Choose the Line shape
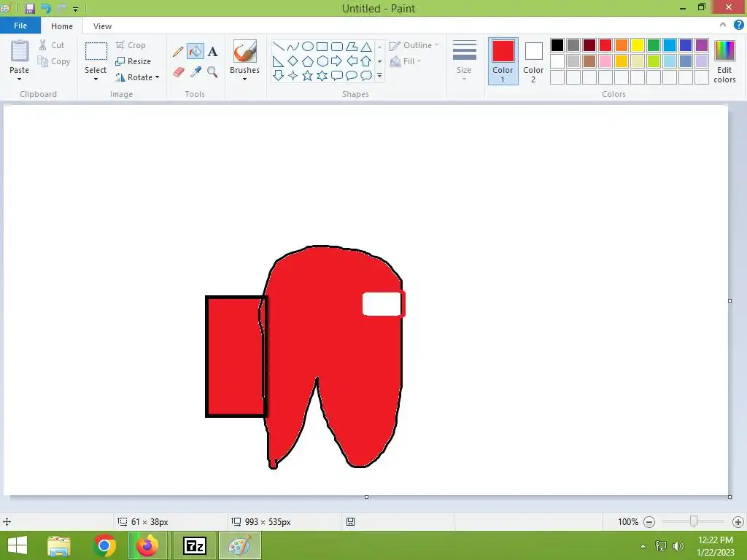The image size is (747, 560). pos(278,46)
